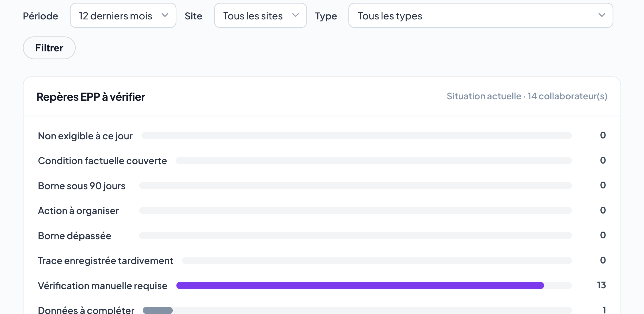Click the Borne sous 90 jours label

[82, 186]
